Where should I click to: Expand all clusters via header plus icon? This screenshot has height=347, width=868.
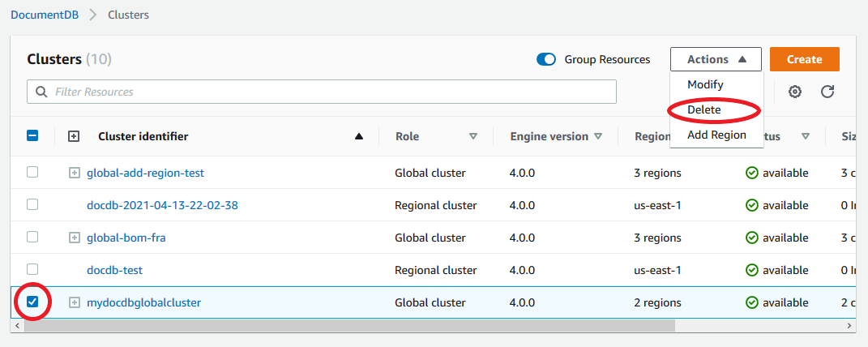pyautogui.click(x=74, y=137)
